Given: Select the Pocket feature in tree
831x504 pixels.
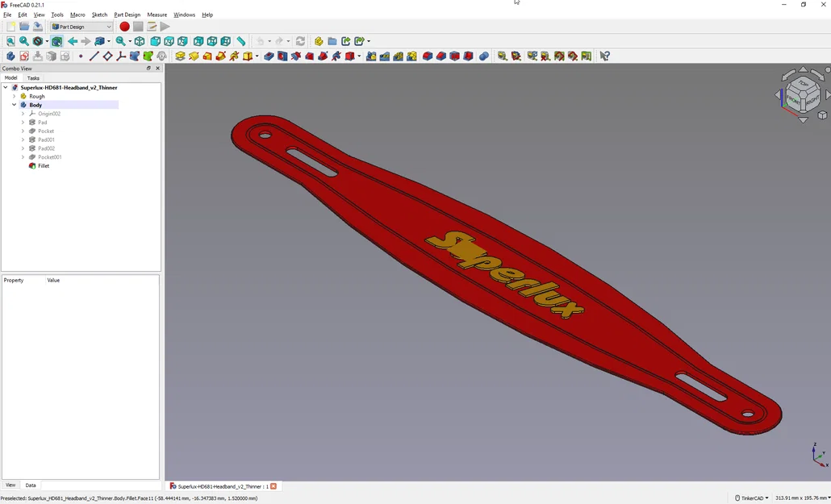Looking at the screenshot, I should coord(45,131).
